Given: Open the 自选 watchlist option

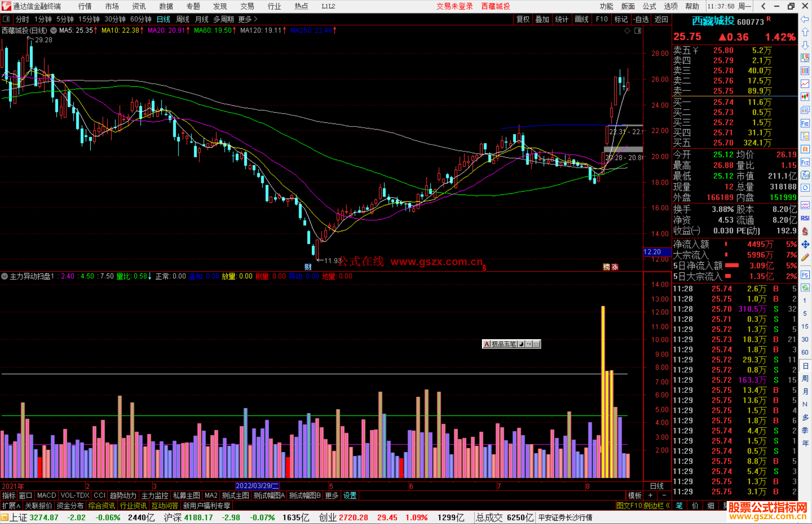Looking at the screenshot, I should pos(641,19).
